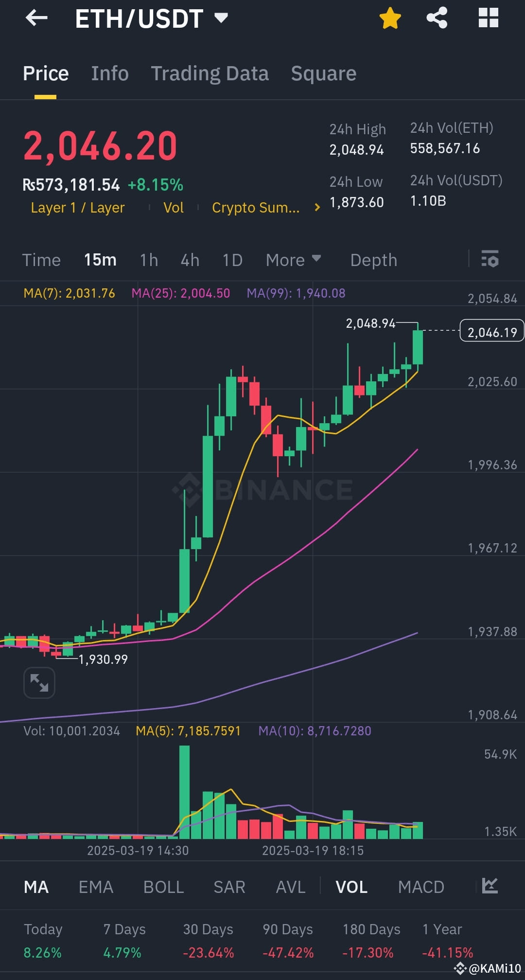
Task: Enable the EMA indicator overlay
Action: pyautogui.click(x=96, y=886)
